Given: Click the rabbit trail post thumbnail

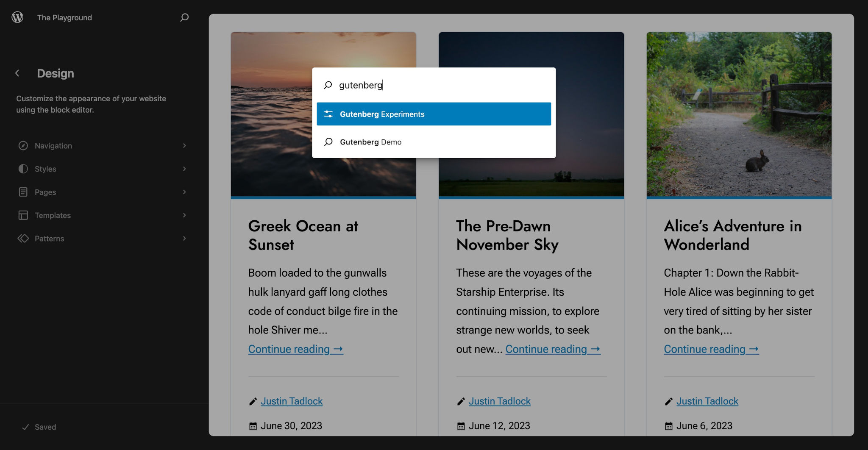Looking at the screenshot, I should [739, 114].
